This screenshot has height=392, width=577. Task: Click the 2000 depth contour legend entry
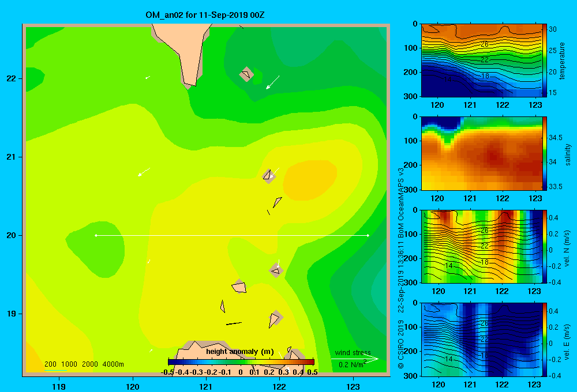[x=90, y=364]
